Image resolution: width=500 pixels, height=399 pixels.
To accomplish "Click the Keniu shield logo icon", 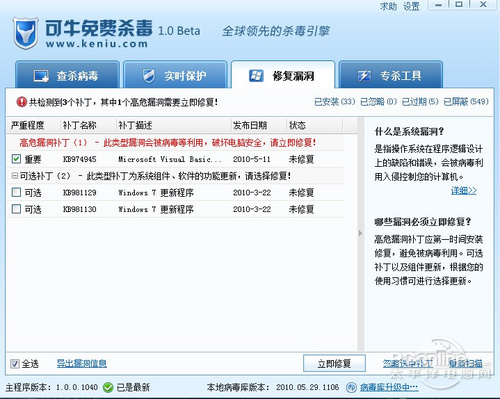I will [x=25, y=33].
